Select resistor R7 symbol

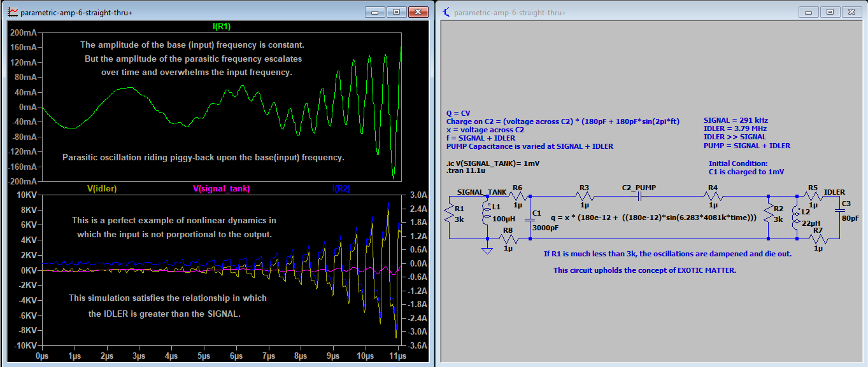coord(818,239)
